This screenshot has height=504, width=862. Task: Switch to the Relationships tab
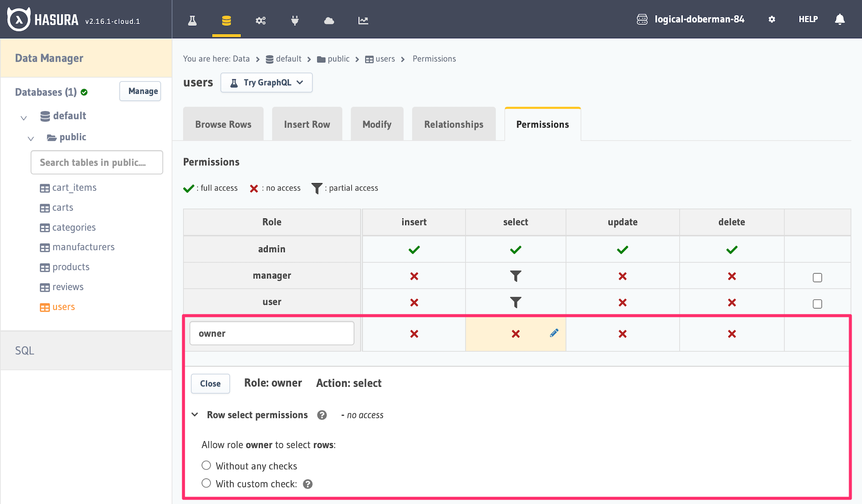click(x=453, y=124)
